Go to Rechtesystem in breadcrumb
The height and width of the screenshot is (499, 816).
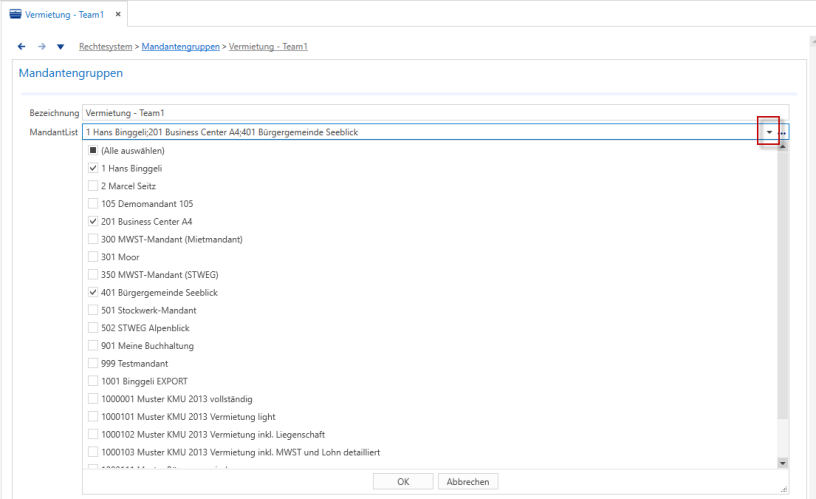[106, 46]
